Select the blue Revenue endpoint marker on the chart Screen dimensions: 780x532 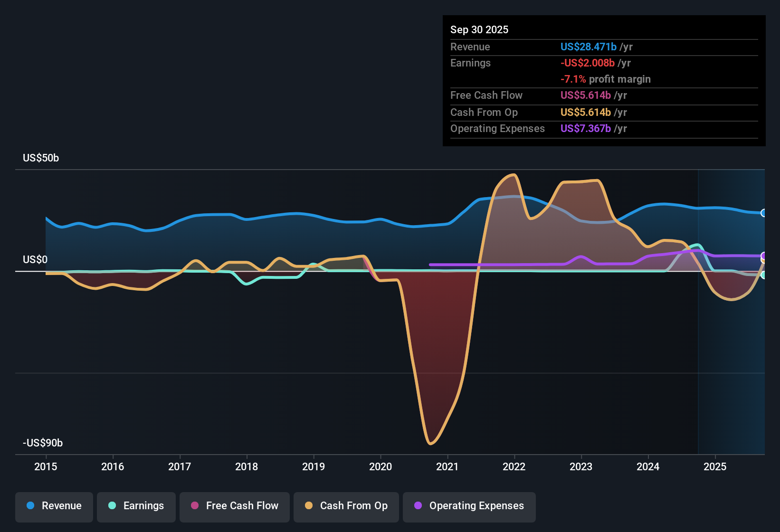pos(764,213)
